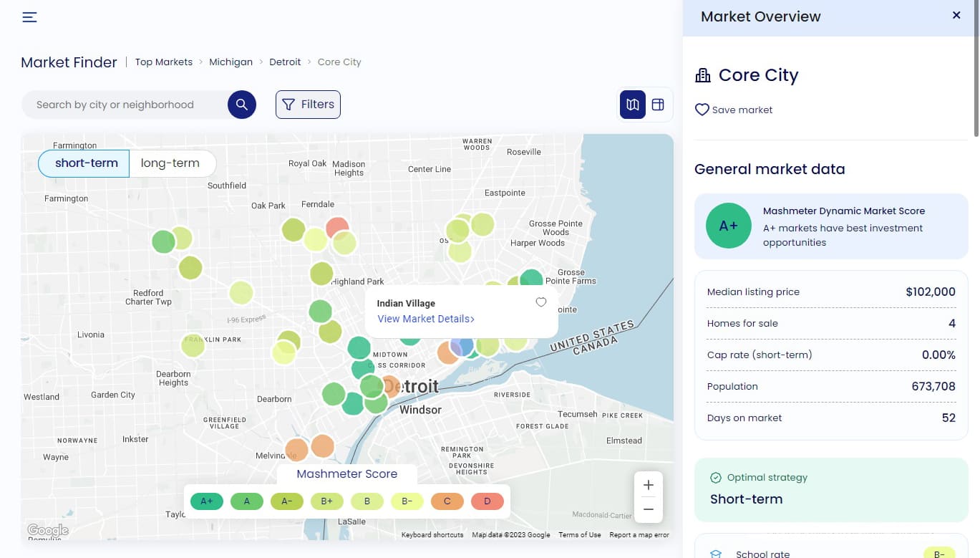Zoom into the map with the plus icon
Screen dimensions: 980x558
pyautogui.click(x=648, y=485)
